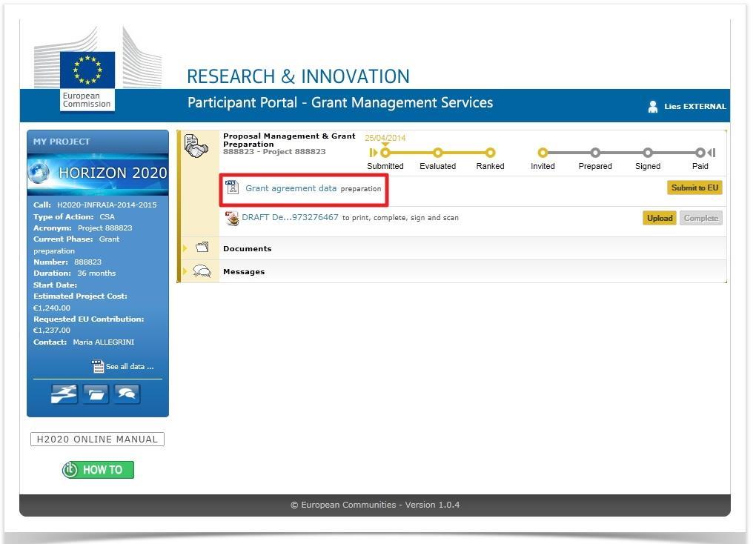This screenshot has height=544, width=756.
Task: Click the estimated cost €1,240.00
Action: click(52, 308)
